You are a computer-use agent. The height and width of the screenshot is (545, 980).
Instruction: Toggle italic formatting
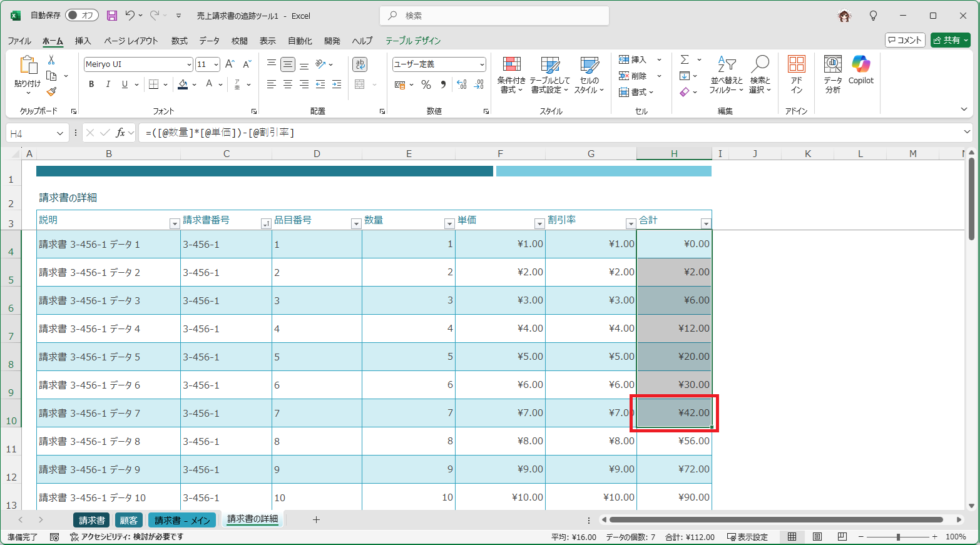click(108, 84)
